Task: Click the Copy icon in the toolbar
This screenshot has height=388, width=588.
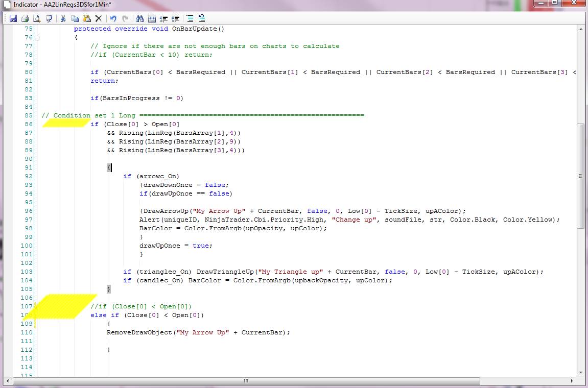Action: [x=75, y=18]
